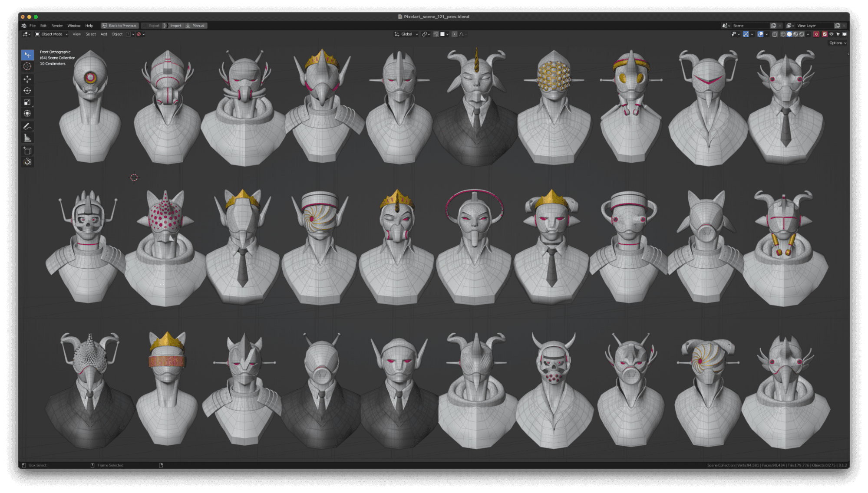The image size is (868, 493).
Task: Open the Object Mode dropdown
Action: (51, 34)
